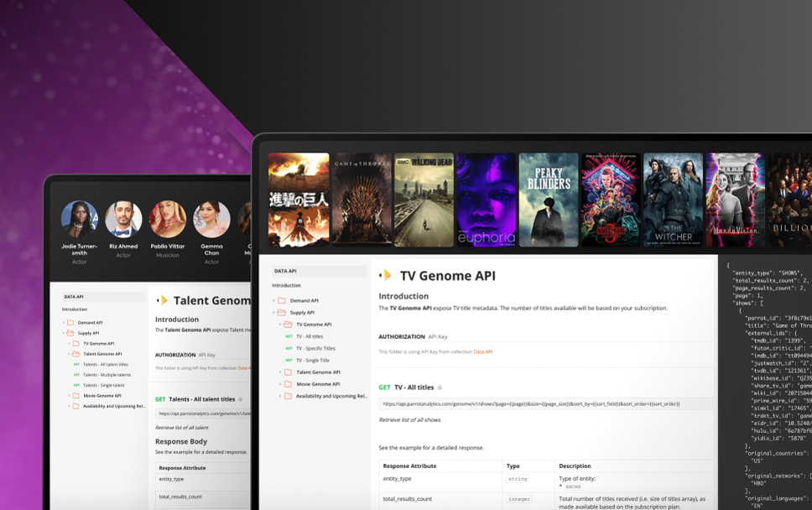The image size is (812, 510).
Task: Open TV - Specific Titles sidebar entry
Action: [316, 348]
